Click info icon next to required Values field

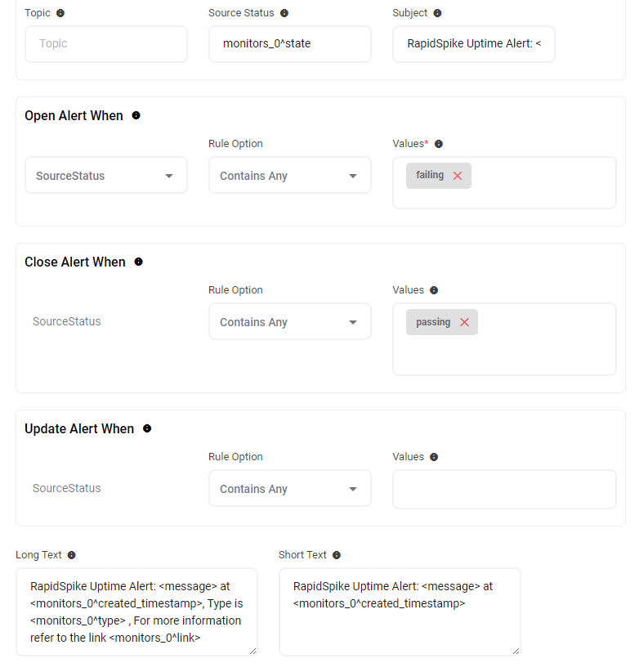coord(439,143)
